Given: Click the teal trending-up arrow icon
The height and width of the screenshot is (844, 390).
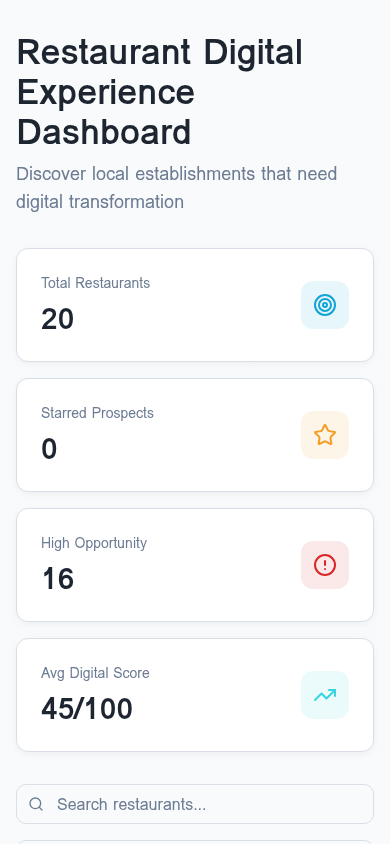Looking at the screenshot, I should tap(325, 695).
